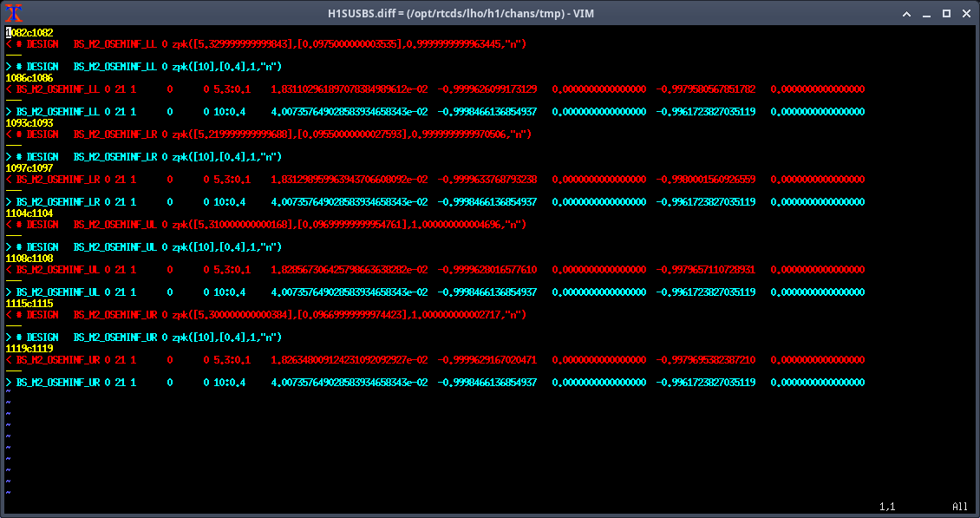Click the 1104c1104 diff hunk header

coord(29,213)
